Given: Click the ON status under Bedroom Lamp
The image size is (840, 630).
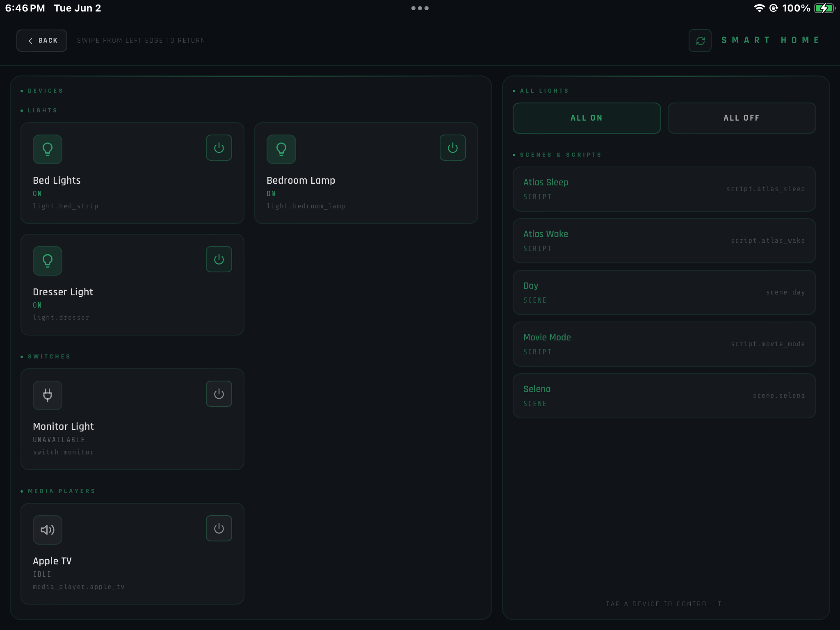Looking at the screenshot, I should point(271,194).
